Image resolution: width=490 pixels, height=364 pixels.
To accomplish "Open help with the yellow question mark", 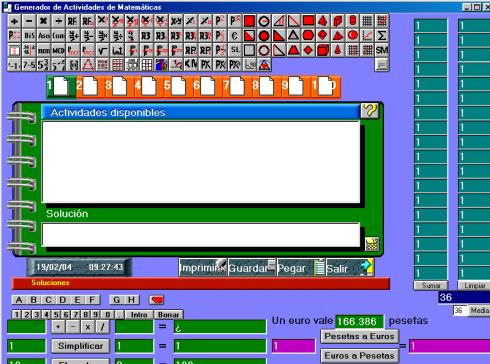I will (x=369, y=111).
